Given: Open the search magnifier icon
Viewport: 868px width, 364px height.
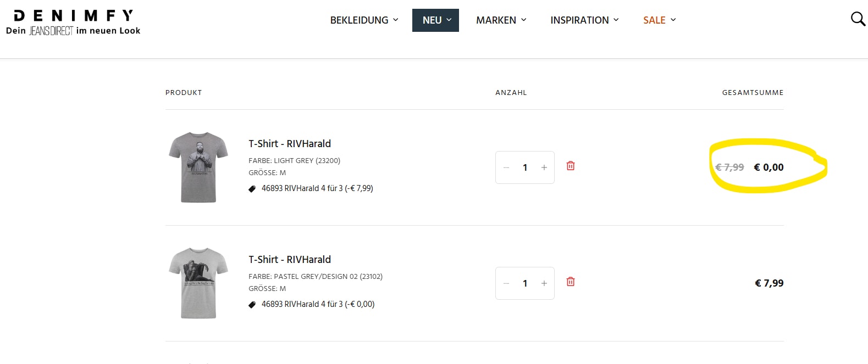Looking at the screenshot, I should tap(858, 19).
